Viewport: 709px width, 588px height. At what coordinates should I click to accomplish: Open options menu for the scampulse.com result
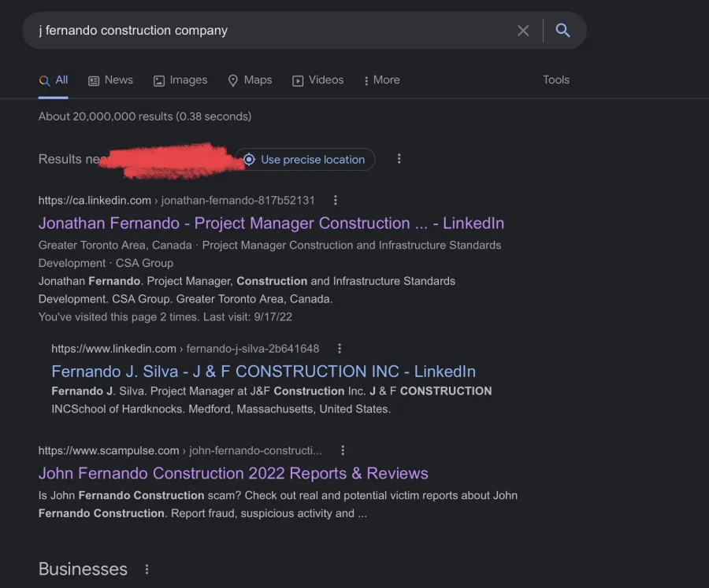coord(343,450)
